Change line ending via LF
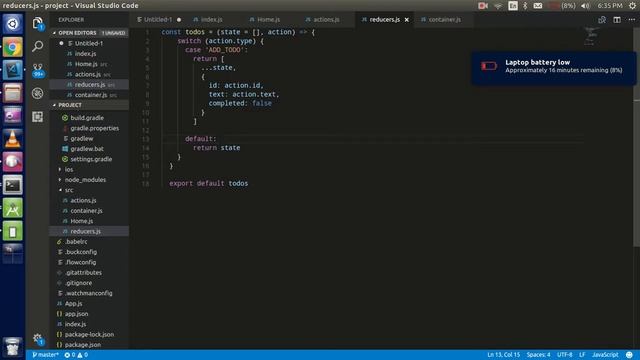The width and height of the screenshot is (640, 360). (582, 355)
